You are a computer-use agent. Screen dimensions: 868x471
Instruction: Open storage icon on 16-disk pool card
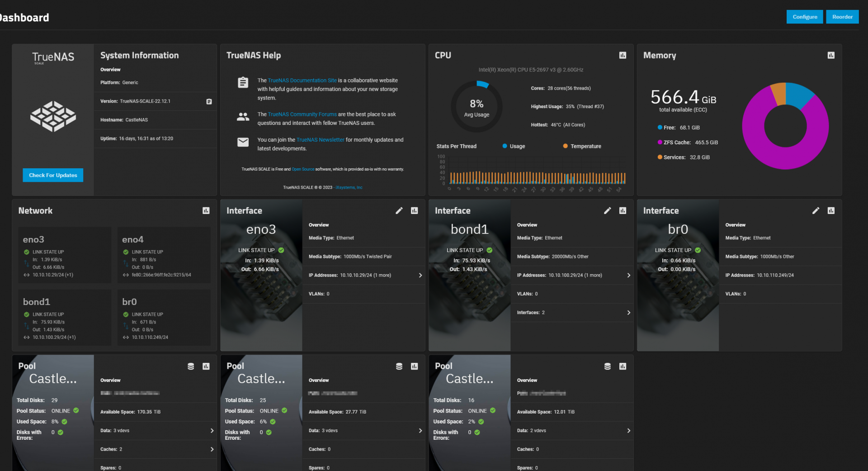(x=608, y=366)
